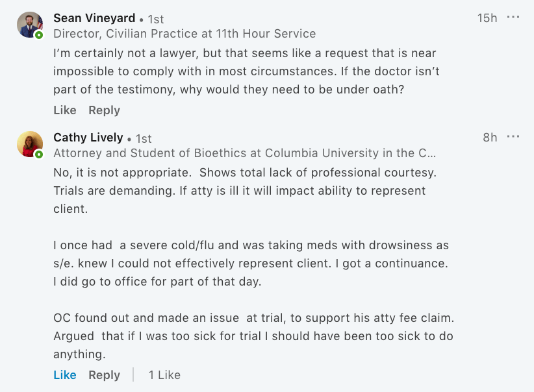Click Sean Vineyard's online status indicator

[39, 35]
